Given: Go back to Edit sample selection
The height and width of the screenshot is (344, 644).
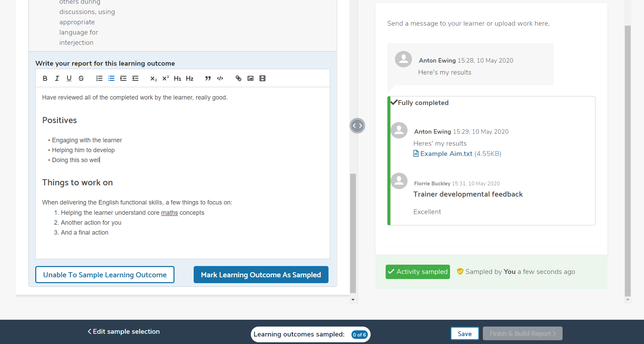Looking at the screenshot, I should click(x=124, y=331).
